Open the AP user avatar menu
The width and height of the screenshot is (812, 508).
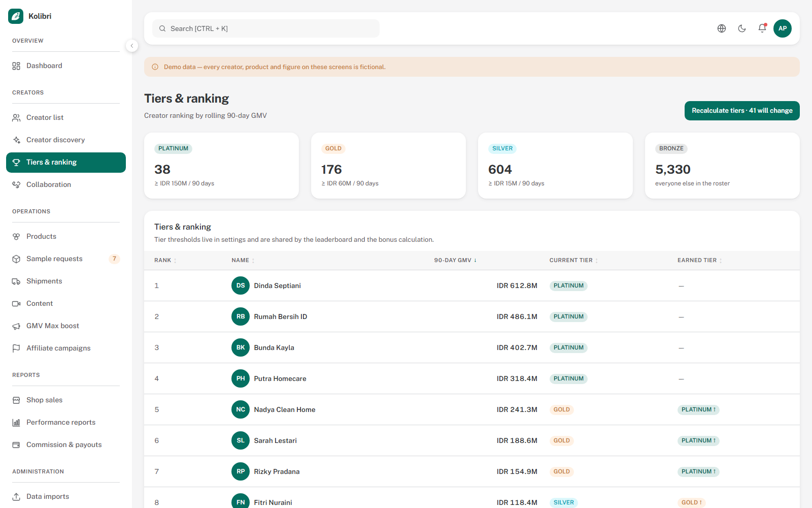pos(783,28)
